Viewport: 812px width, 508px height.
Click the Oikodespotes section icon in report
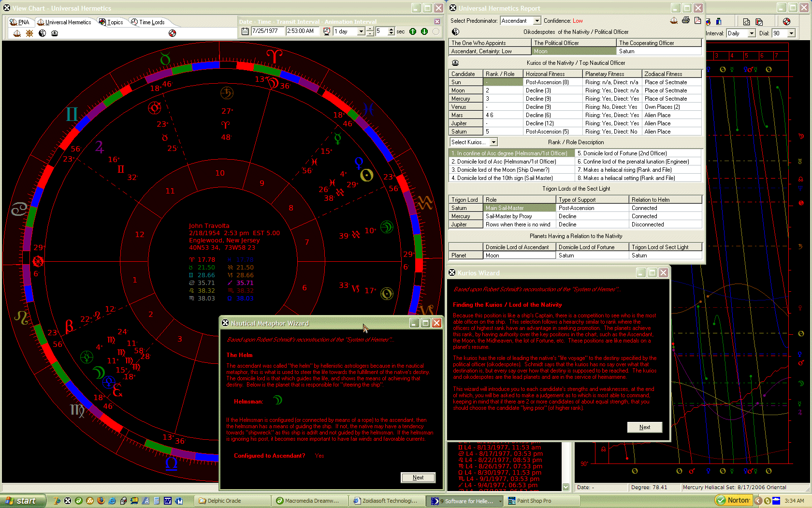click(455, 31)
